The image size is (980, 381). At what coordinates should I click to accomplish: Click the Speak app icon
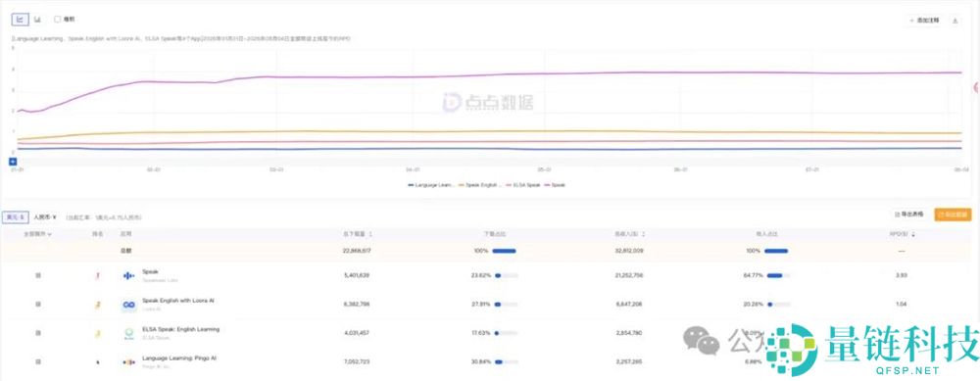point(128,275)
